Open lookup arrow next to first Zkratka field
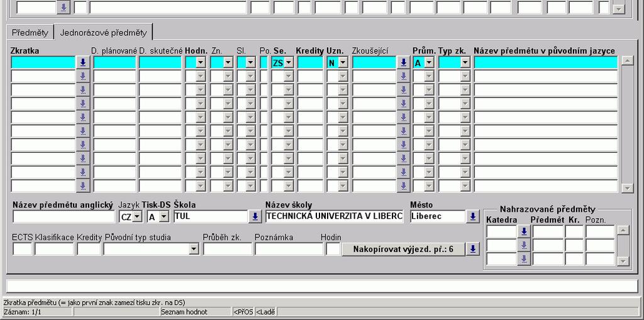The image size is (644, 320). point(83,62)
